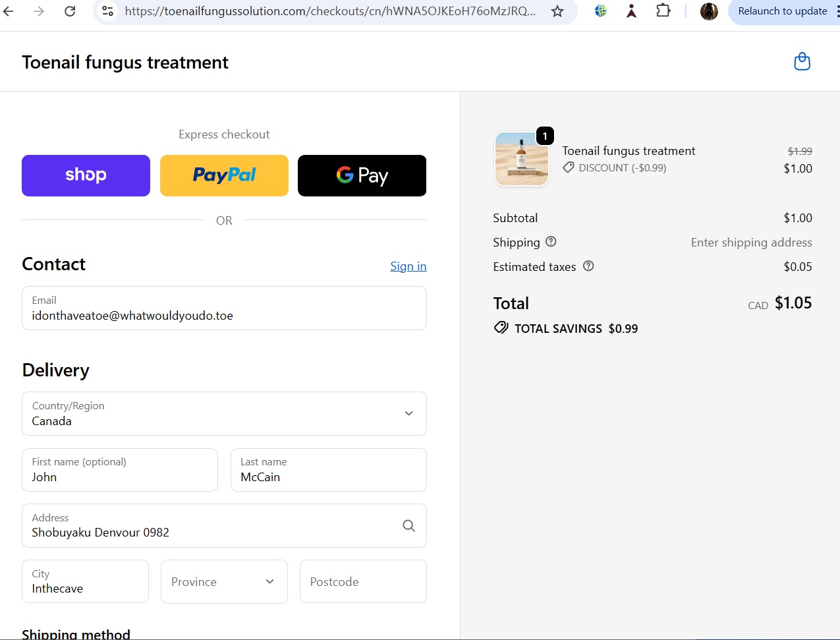840x640 pixels.
Task: Expand the Country/Region dropdown
Action: 224,414
